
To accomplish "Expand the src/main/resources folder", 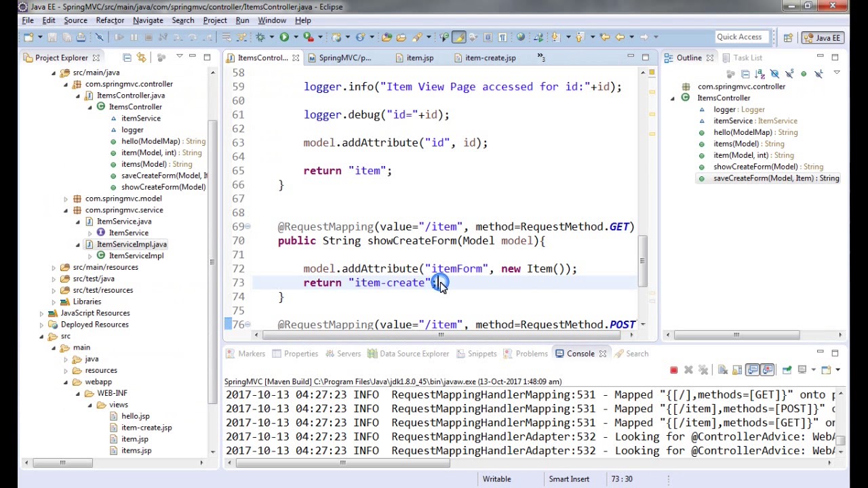I will click(54, 267).
